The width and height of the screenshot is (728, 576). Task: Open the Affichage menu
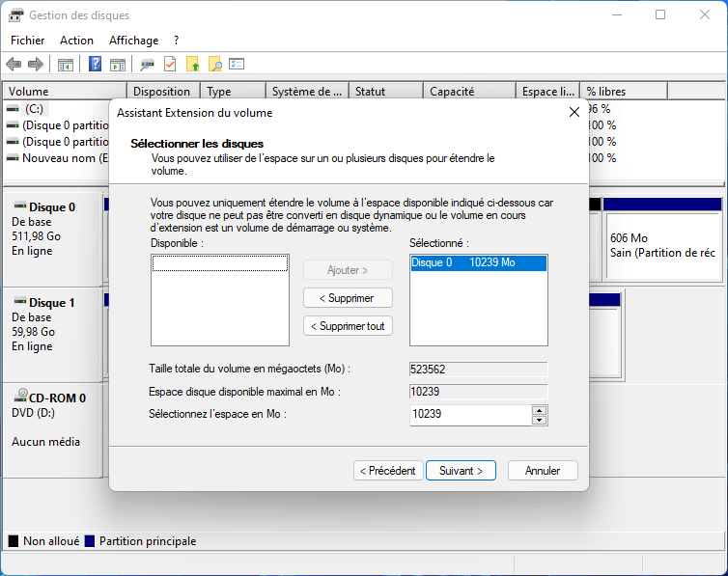[x=133, y=41]
